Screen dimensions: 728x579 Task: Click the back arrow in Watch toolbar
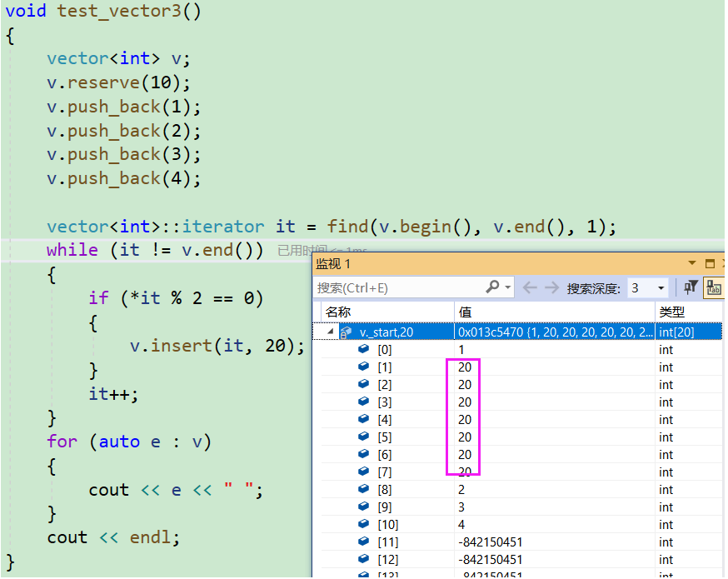[530, 288]
